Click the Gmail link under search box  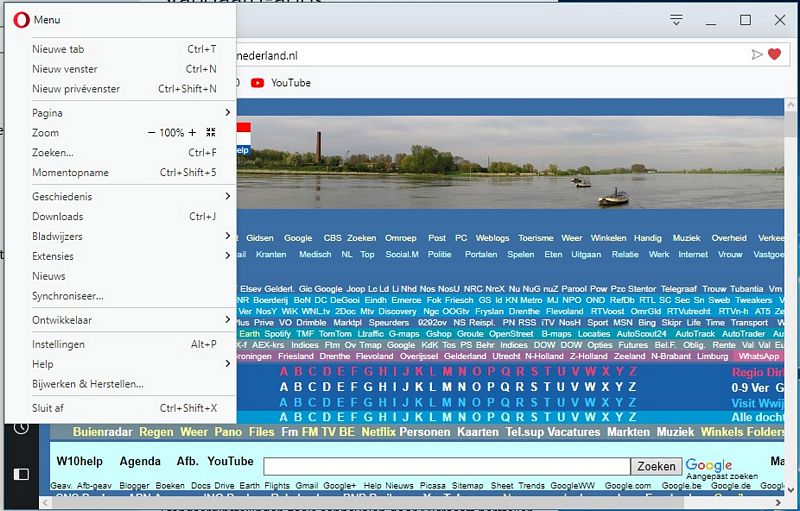[x=307, y=486]
